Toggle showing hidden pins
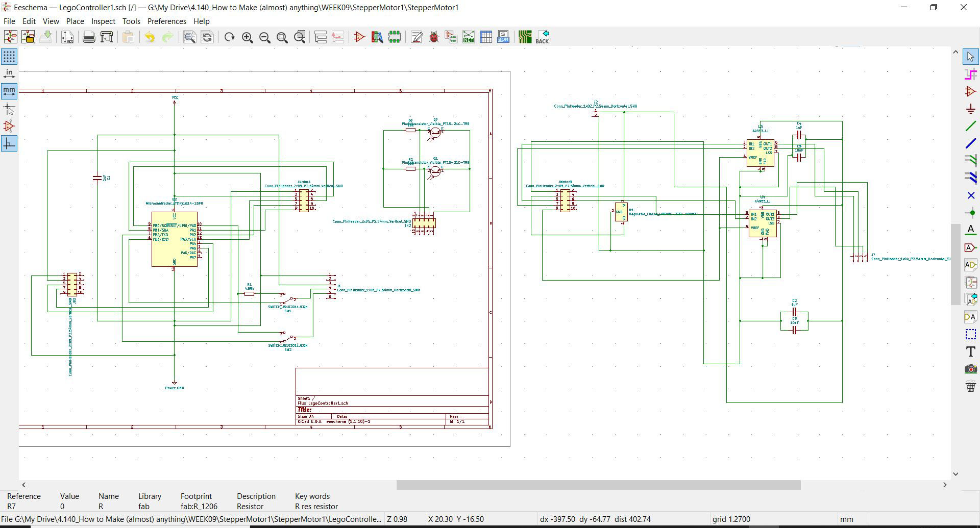This screenshot has height=528, width=980. (x=9, y=126)
